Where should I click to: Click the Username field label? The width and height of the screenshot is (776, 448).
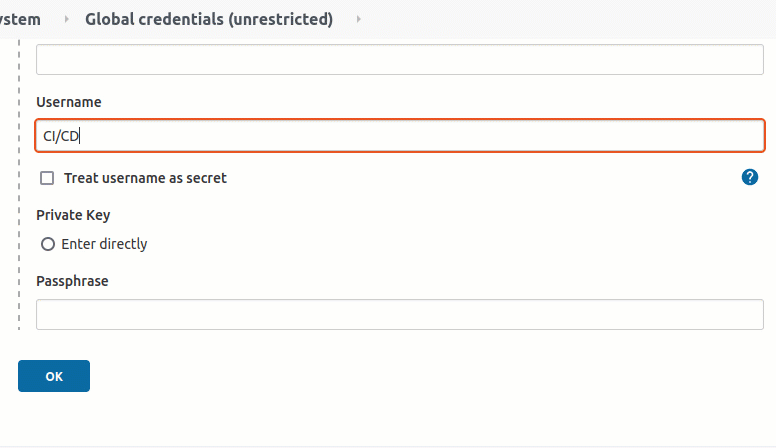pos(69,102)
